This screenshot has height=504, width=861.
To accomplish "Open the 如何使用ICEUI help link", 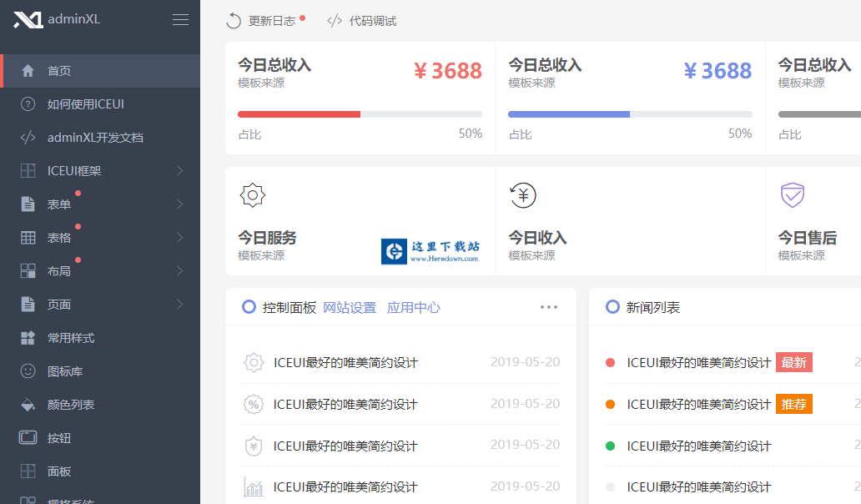I will tap(85, 104).
